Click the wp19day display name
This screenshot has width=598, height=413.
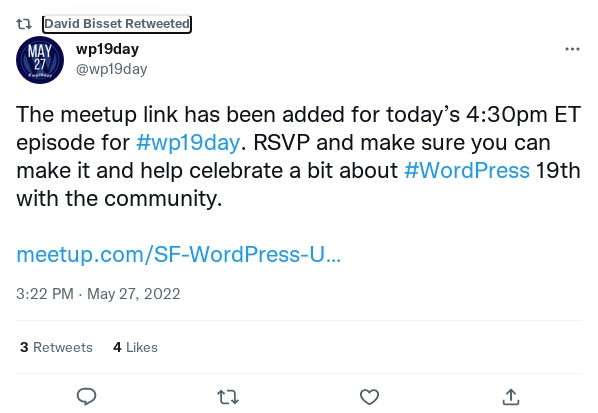point(107,49)
